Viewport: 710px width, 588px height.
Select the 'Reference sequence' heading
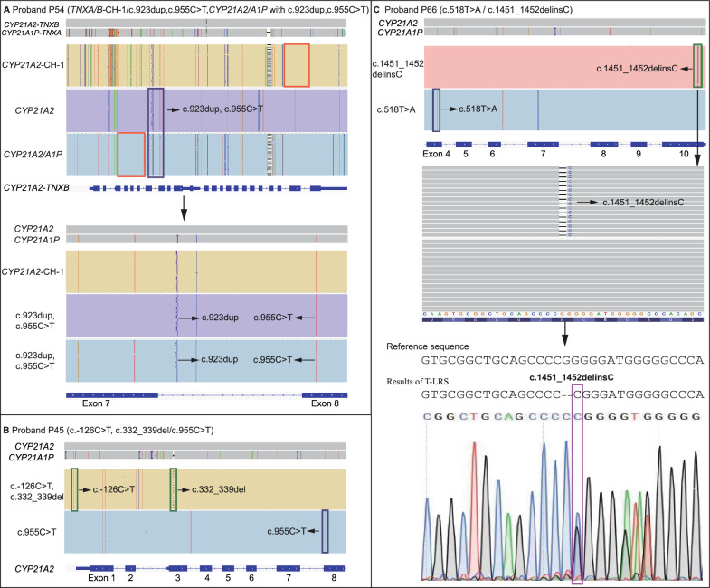point(428,346)
